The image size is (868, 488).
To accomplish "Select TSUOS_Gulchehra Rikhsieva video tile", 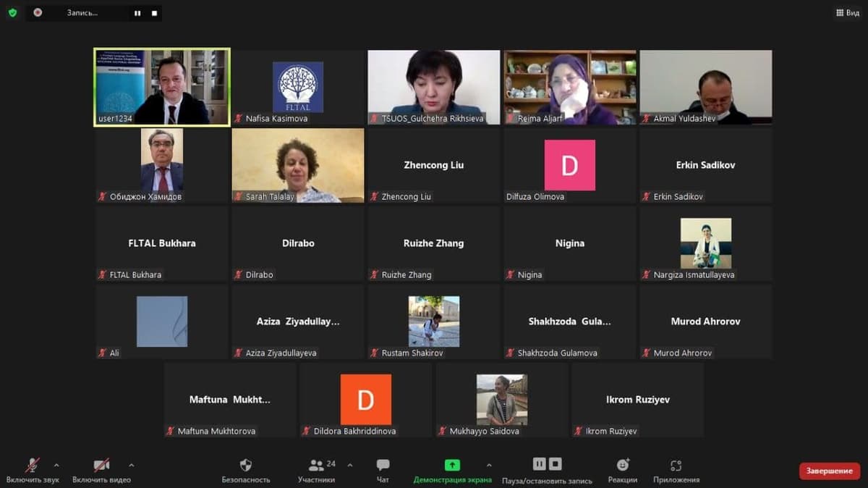I will [434, 87].
